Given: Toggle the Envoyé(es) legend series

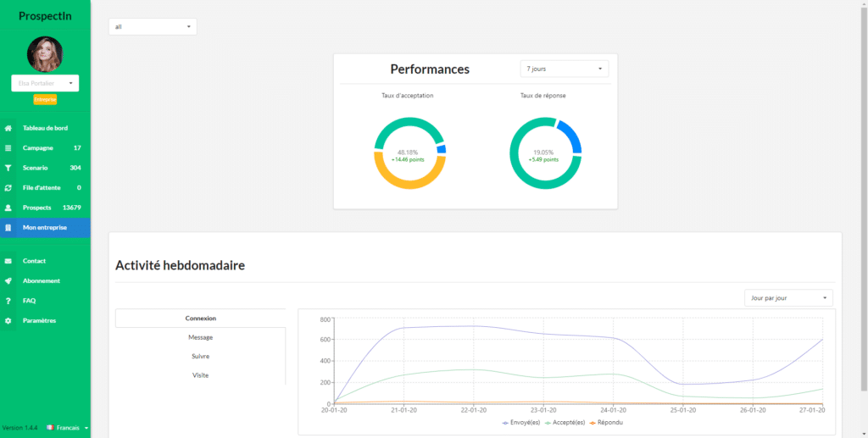Looking at the screenshot, I should point(521,423).
